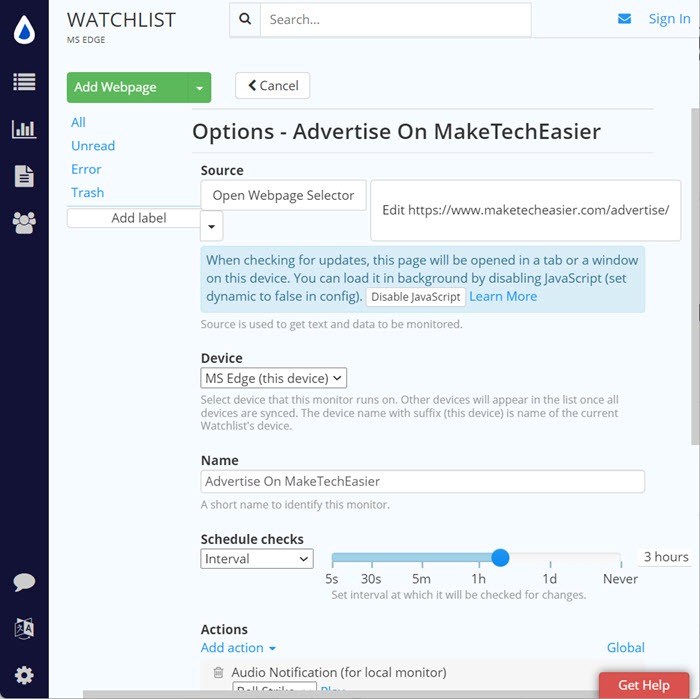Click Open Webpage Selector button
Screen dimensions: 700x699
(x=283, y=195)
